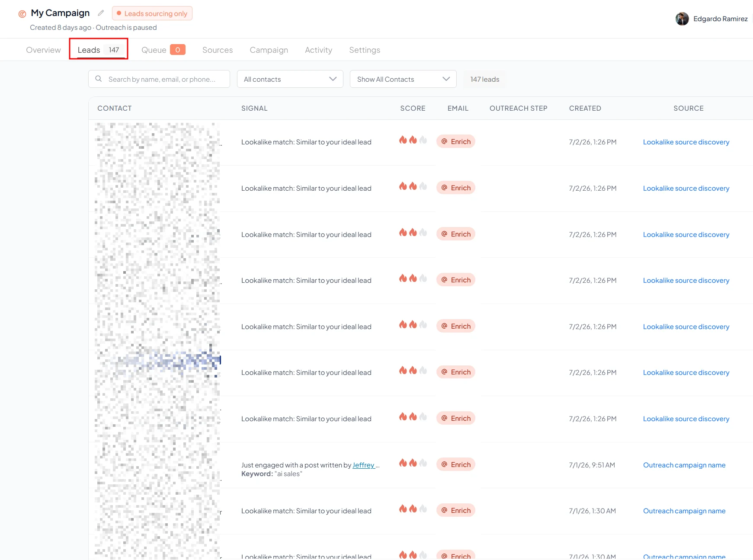Click the pencil icon to rename My Campaign
Viewport: 753px width, 560px height.
[x=101, y=13]
